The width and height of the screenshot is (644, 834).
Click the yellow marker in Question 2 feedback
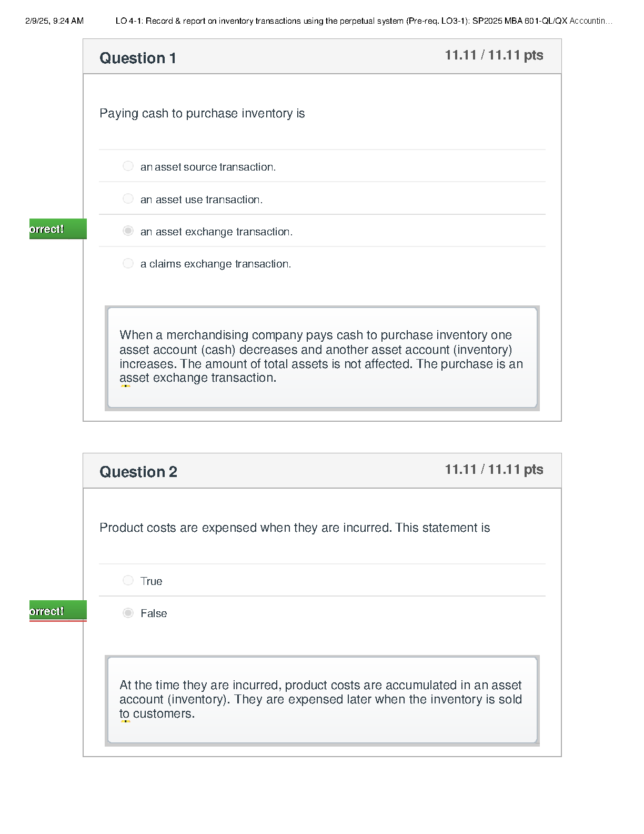pos(126,721)
